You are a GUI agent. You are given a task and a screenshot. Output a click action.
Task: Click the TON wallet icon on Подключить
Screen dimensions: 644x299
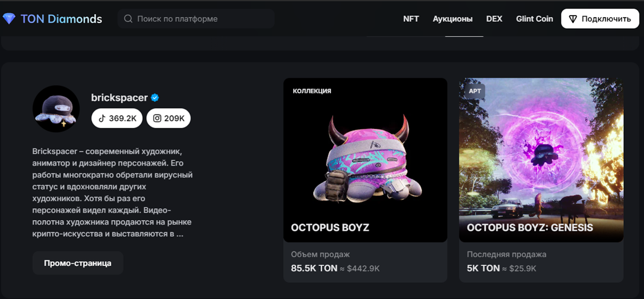[x=573, y=19]
